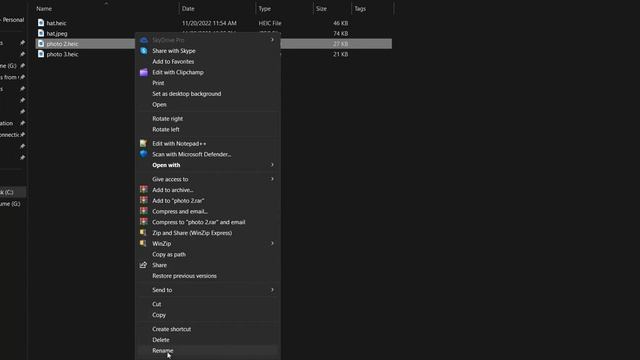Choose Create shortcut
This screenshot has height=360, width=640.
[171, 329]
